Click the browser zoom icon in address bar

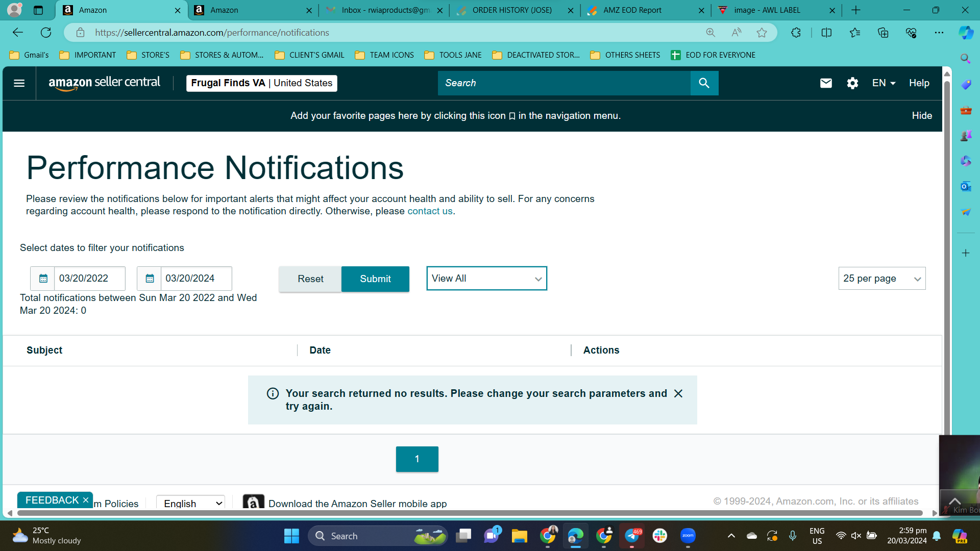click(710, 33)
